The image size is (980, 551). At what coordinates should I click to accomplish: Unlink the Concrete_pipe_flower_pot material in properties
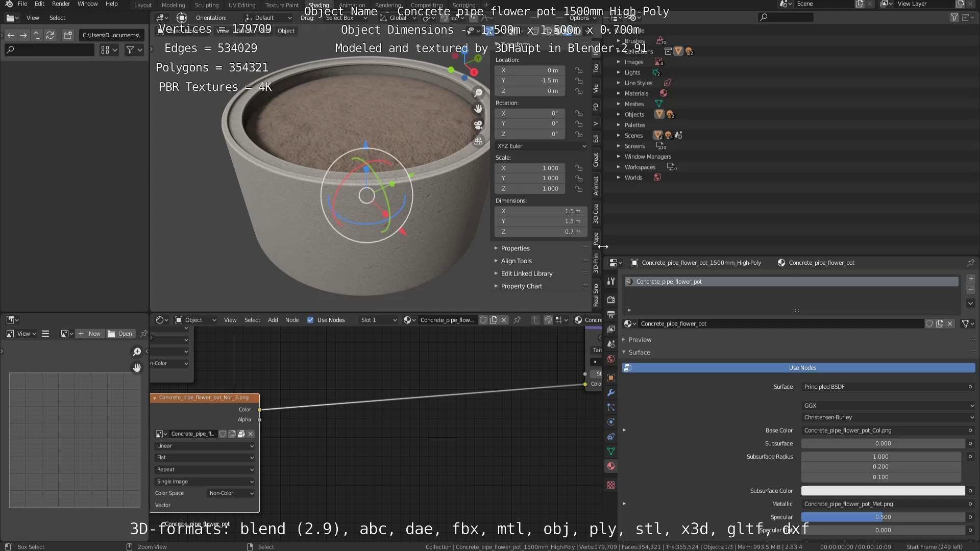[x=950, y=324]
